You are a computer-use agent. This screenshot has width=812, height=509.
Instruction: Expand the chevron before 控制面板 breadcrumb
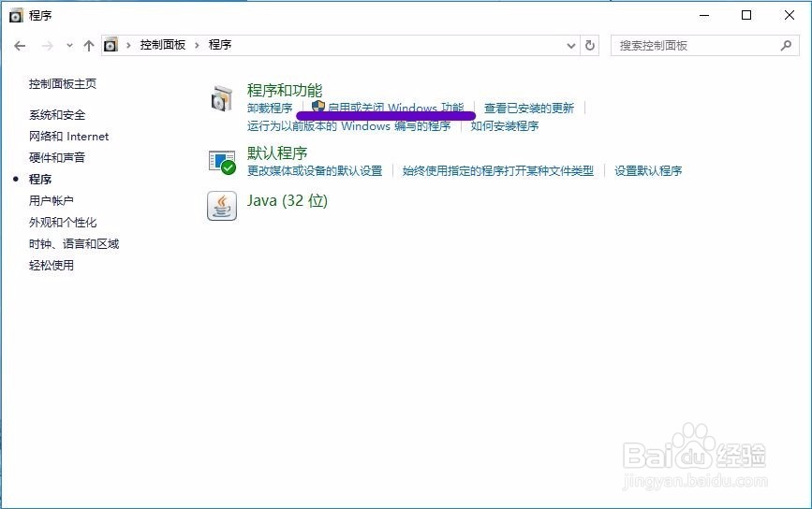(128, 45)
